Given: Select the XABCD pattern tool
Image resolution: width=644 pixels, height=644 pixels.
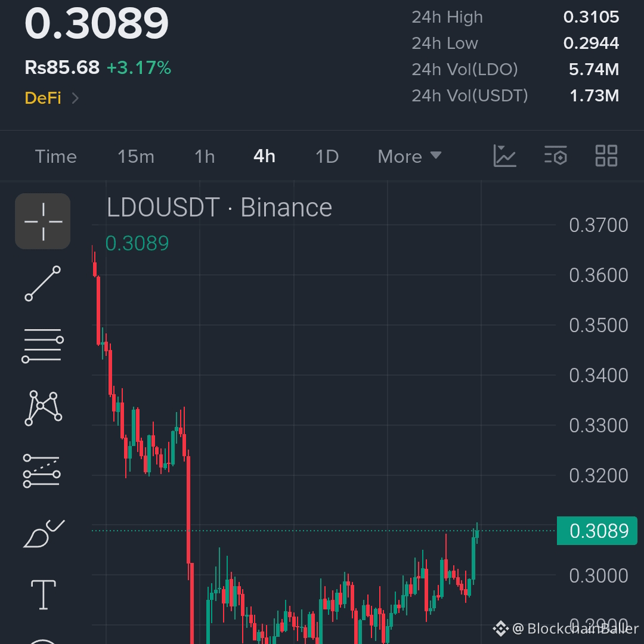Looking at the screenshot, I should tap(43, 408).
